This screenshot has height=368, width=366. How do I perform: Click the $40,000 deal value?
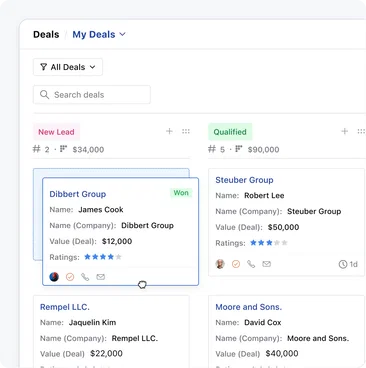pyautogui.click(x=282, y=354)
